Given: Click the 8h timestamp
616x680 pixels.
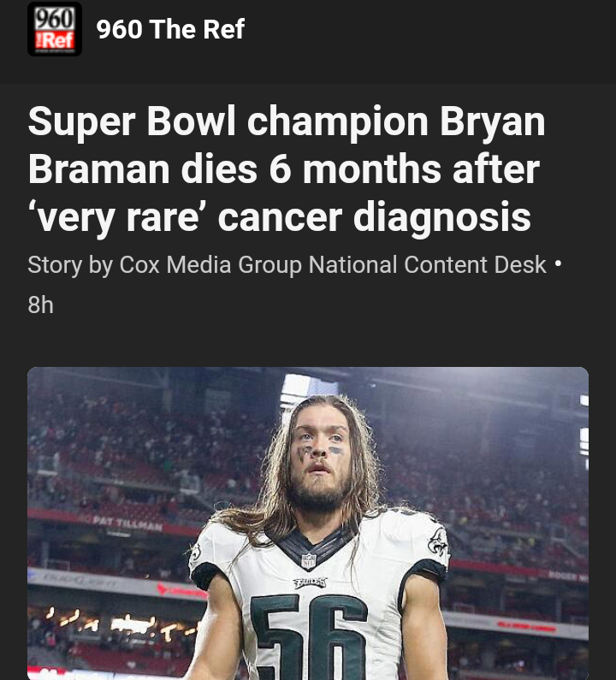Looking at the screenshot, I should pos(40,305).
